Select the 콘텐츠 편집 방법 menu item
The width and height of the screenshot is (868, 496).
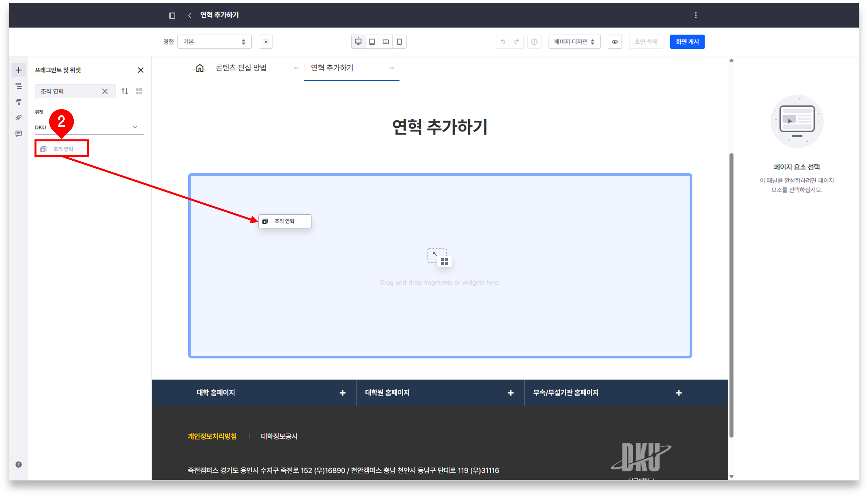click(x=241, y=68)
